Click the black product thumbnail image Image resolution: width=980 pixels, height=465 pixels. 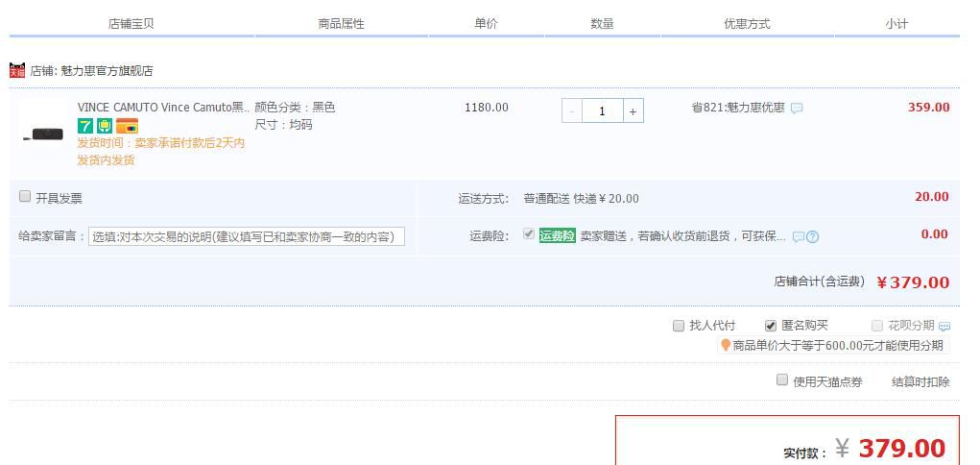click(43, 134)
